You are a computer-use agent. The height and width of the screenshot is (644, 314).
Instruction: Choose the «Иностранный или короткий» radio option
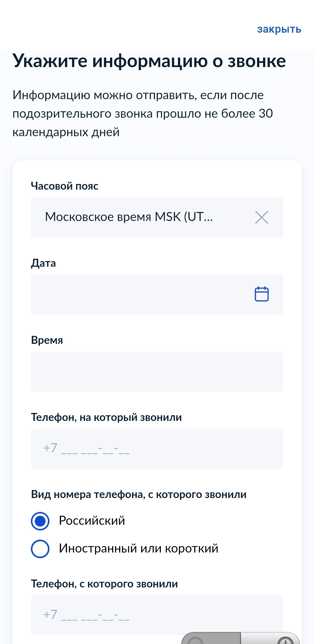(x=40, y=549)
